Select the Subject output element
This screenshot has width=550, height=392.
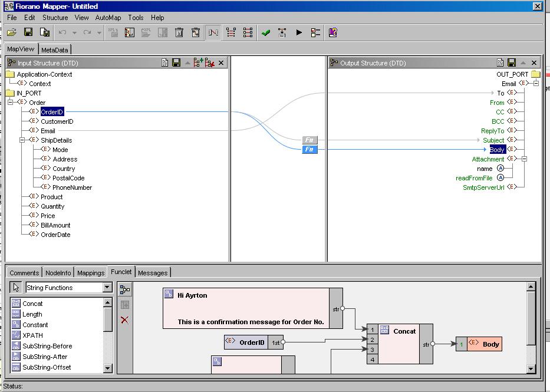(493, 140)
